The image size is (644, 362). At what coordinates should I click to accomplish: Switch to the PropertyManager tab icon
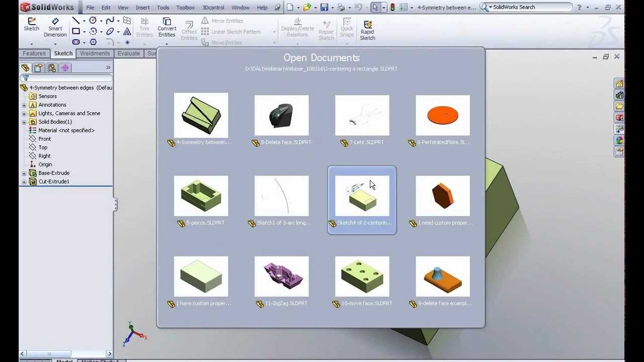[x=38, y=68]
